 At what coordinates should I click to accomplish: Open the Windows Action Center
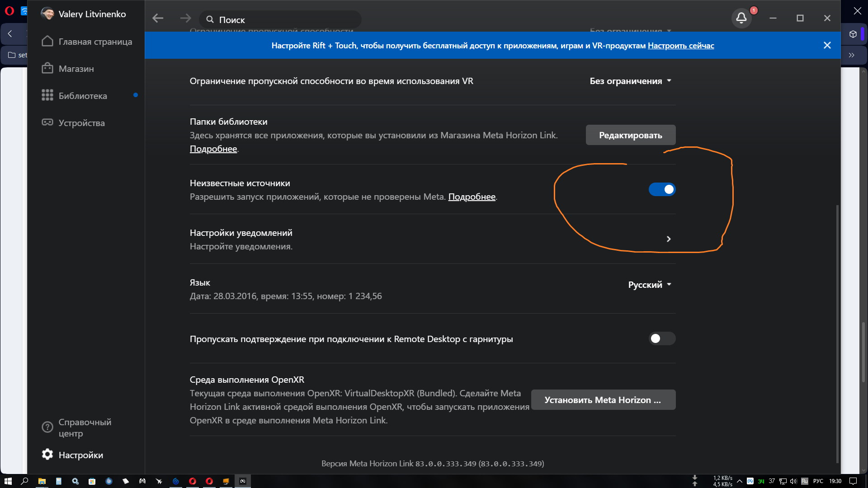tap(853, 481)
